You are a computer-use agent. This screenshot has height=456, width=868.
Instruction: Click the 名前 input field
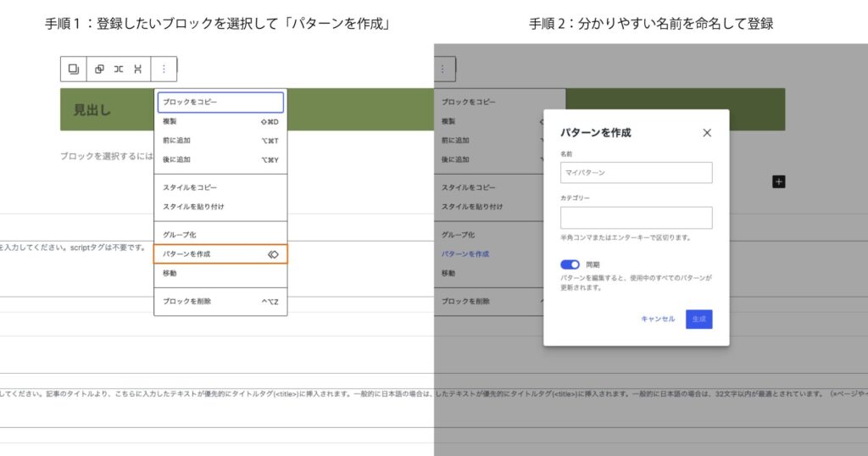point(636,173)
